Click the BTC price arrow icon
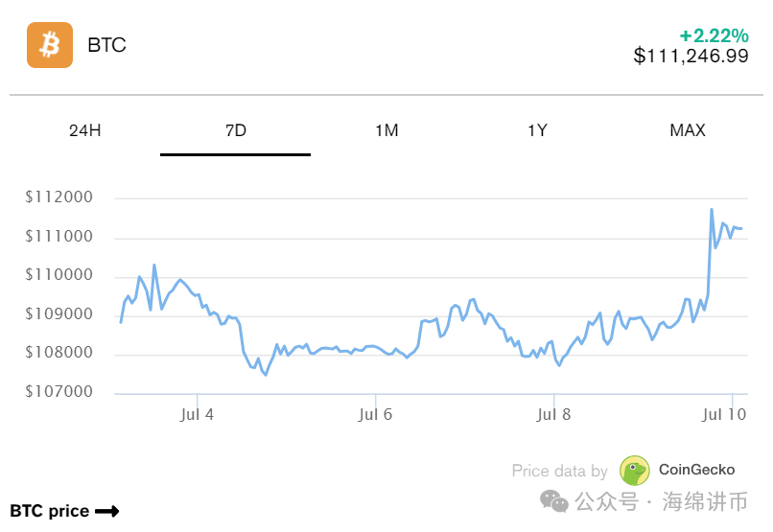 (107, 511)
